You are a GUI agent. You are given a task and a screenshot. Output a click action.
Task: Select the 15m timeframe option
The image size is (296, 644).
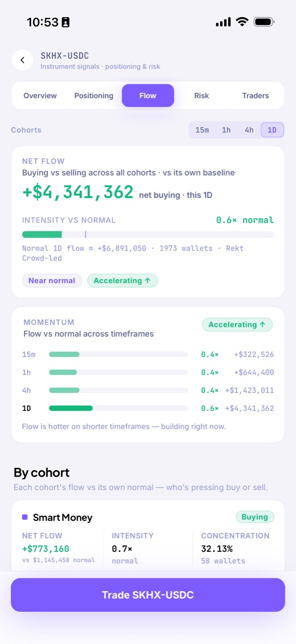pyautogui.click(x=202, y=130)
